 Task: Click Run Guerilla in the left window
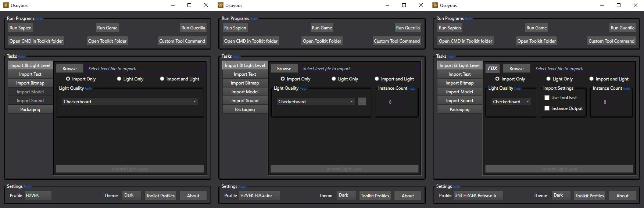tap(193, 28)
